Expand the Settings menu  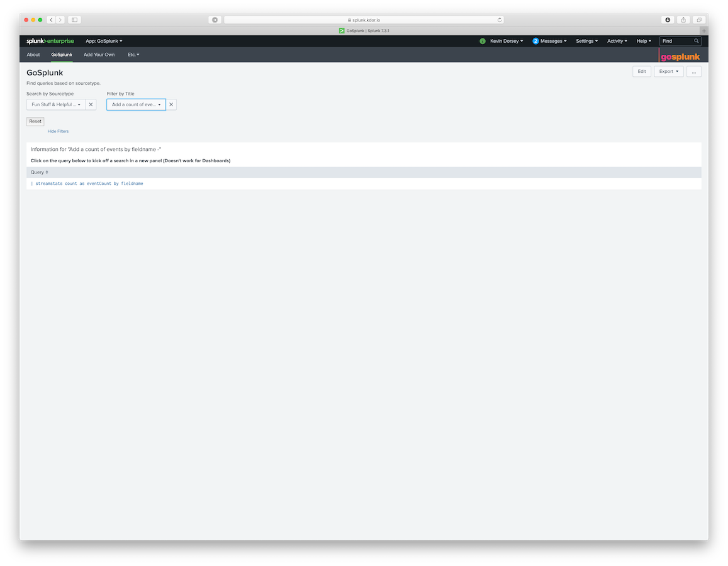point(587,41)
